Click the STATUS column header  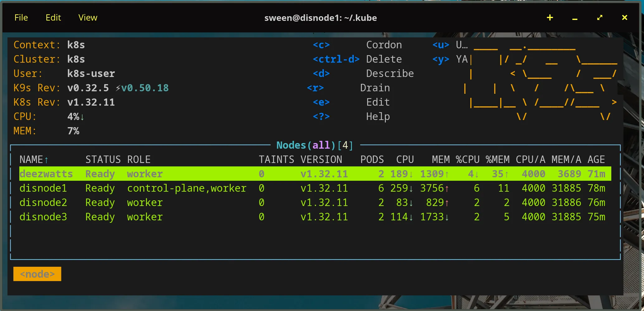[x=103, y=160]
